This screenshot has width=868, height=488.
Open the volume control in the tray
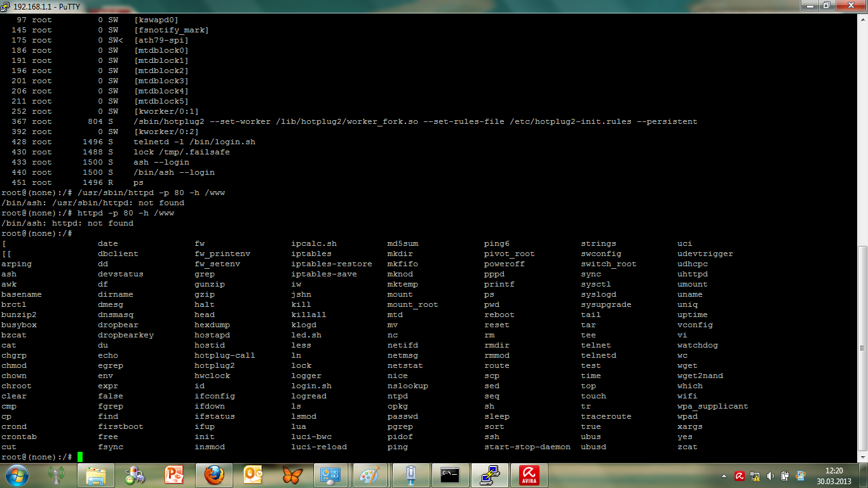(770, 476)
